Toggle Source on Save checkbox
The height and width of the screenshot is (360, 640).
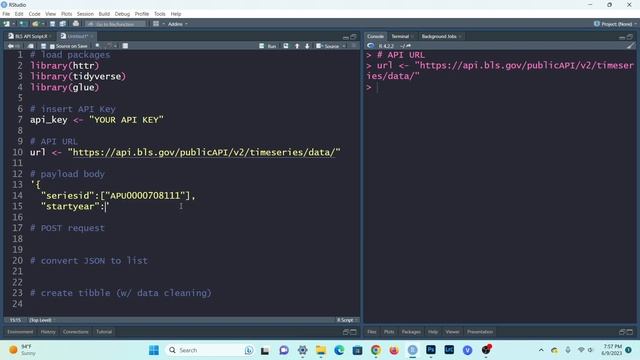[x=52, y=46]
